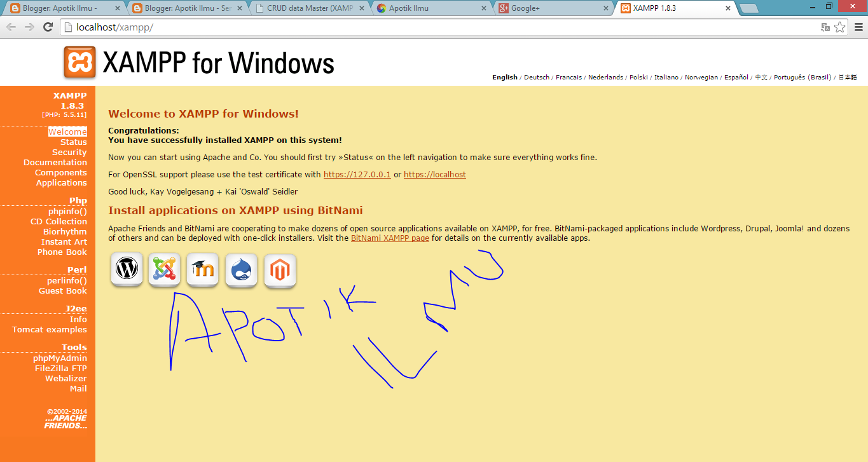Switch language to Chinese 中文
868x462 pixels.
(x=761, y=78)
